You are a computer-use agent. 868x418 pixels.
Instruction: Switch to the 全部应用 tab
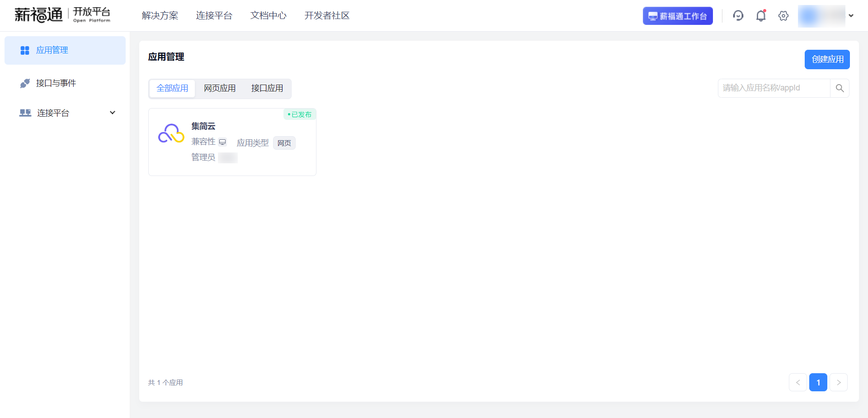click(x=172, y=88)
